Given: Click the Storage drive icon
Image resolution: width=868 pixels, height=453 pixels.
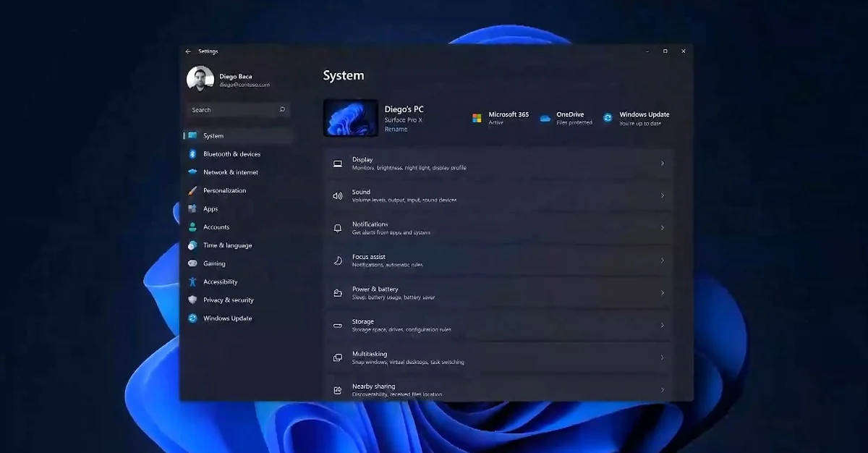Looking at the screenshot, I should coord(338,326).
